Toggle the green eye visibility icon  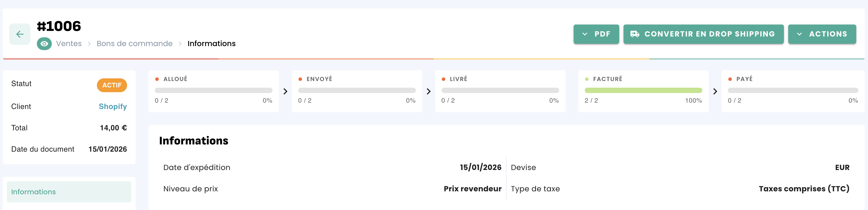[x=44, y=44]
